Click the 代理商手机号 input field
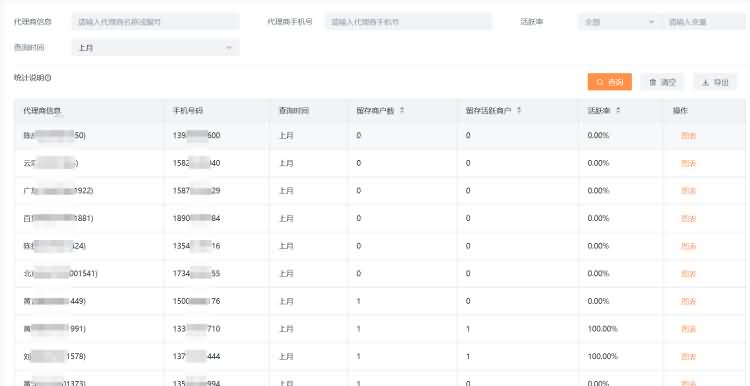This screenshot has height=386, width=750. click(408, 22)
